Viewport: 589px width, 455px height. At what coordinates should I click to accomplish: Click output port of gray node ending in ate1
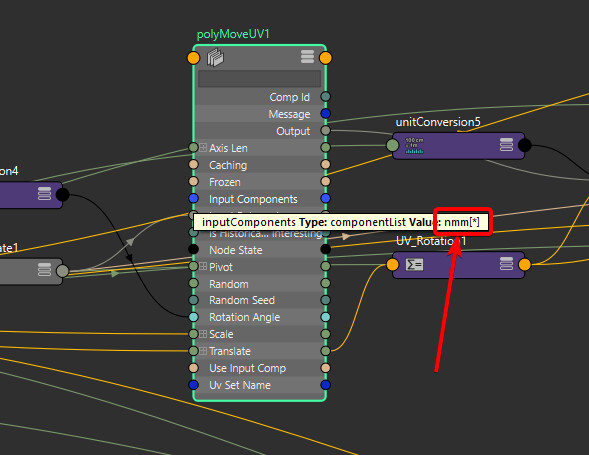pos(62,271)
